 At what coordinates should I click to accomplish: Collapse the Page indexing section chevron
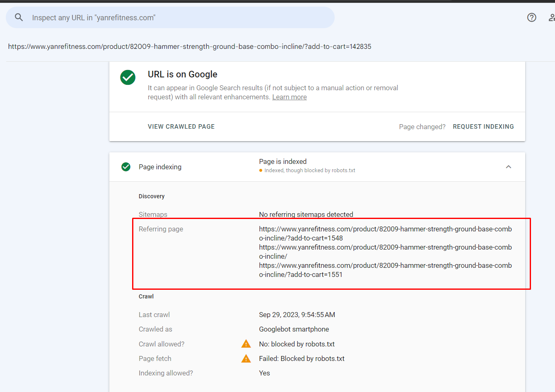click(509, 167)
